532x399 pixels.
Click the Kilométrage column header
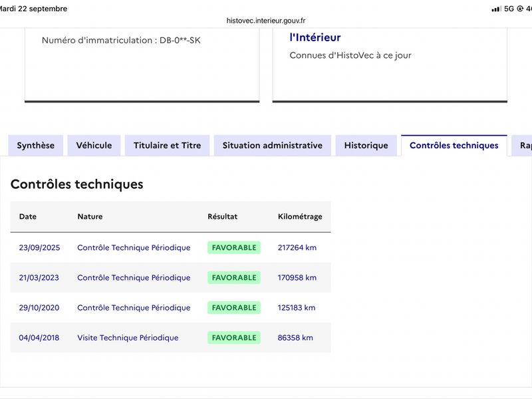(x=300, y=217)
